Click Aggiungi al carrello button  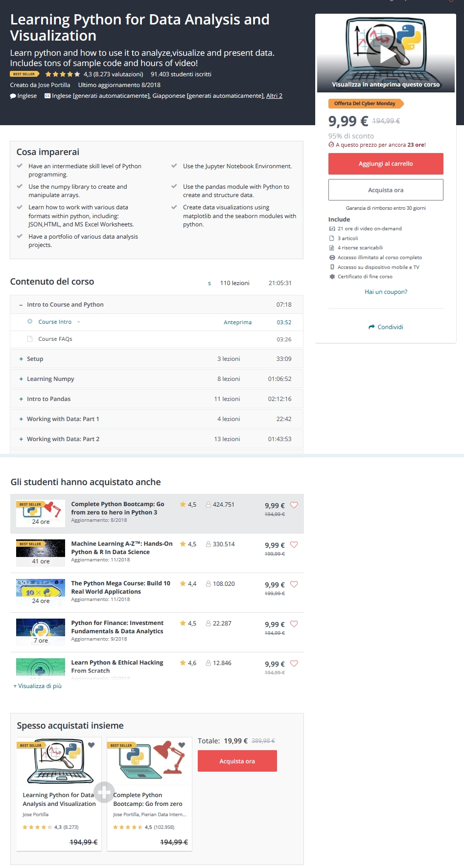click(x=386, y=164)
